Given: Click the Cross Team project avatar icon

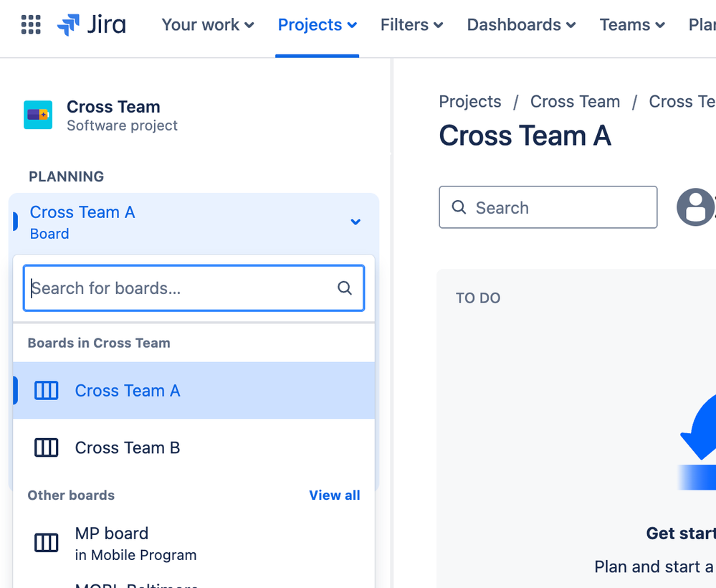Looking at the screenshot, I should (38, 115).
